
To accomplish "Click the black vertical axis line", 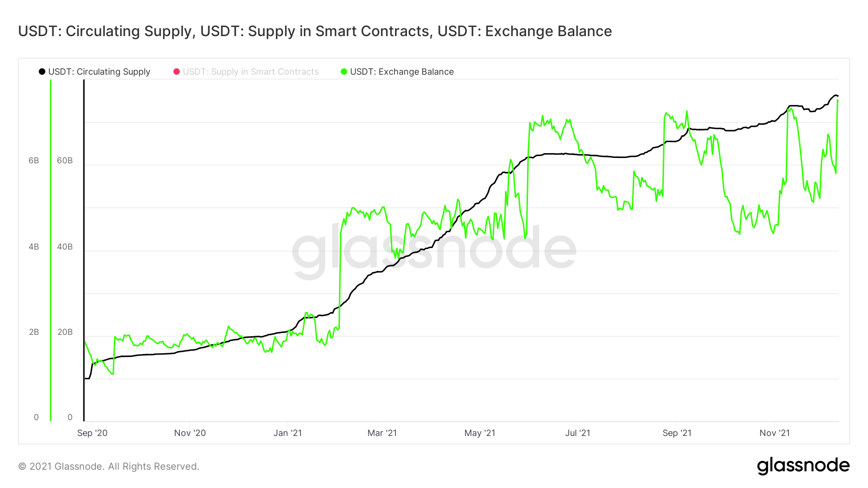I will click(84, 251).
